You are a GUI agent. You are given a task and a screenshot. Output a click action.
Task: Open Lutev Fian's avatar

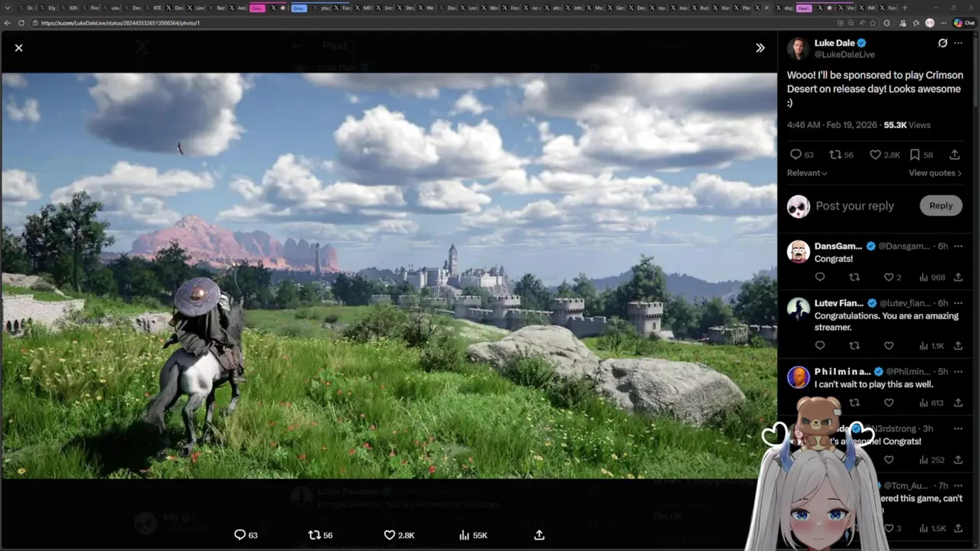coord(799,308)
